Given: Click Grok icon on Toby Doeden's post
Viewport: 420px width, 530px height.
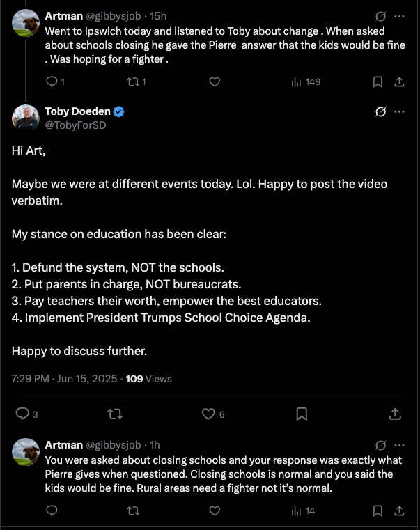Looking at the screenshot, I should tap(380, 111).
